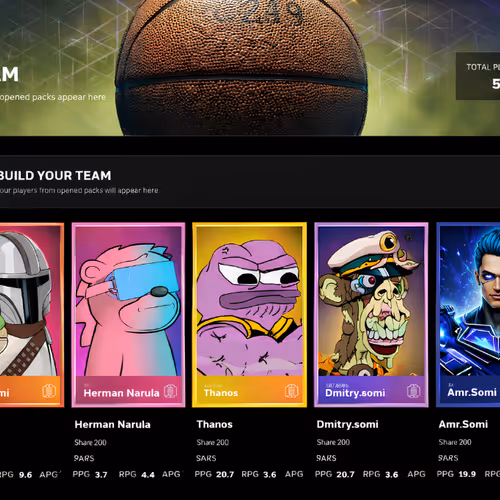Click the Total points panel
Image resolution: width=500 pixels, height=500 pixels.
pos(478,76)
